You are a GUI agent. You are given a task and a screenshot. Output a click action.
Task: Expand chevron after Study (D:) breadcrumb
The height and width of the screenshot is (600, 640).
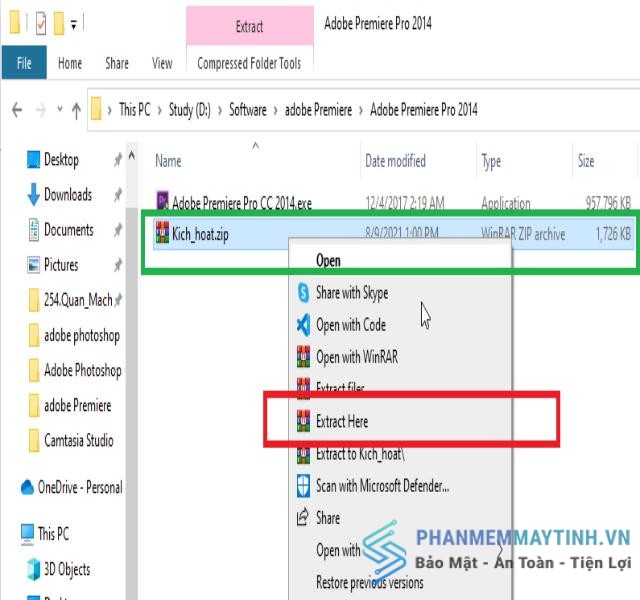click(220, 110)
